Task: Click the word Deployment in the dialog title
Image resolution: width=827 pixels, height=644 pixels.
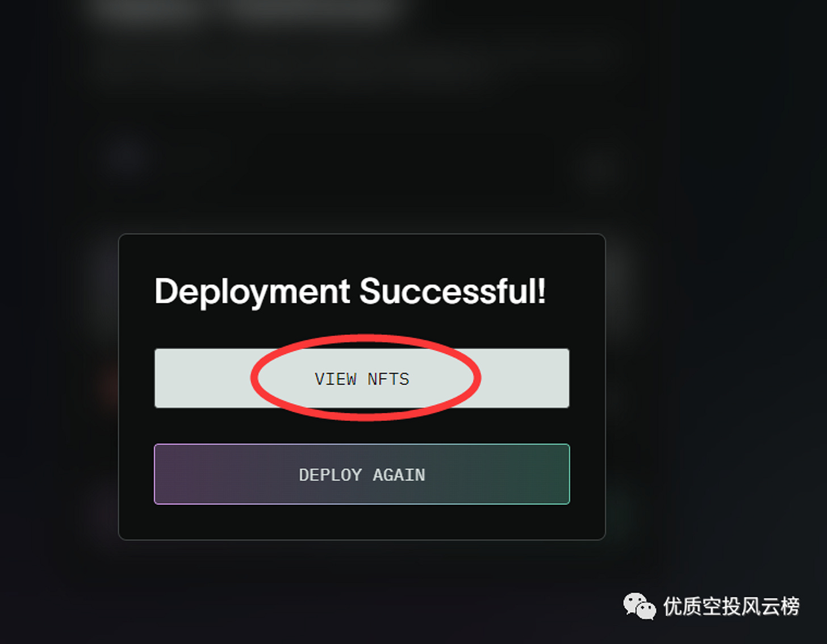Action: (252, 292)
